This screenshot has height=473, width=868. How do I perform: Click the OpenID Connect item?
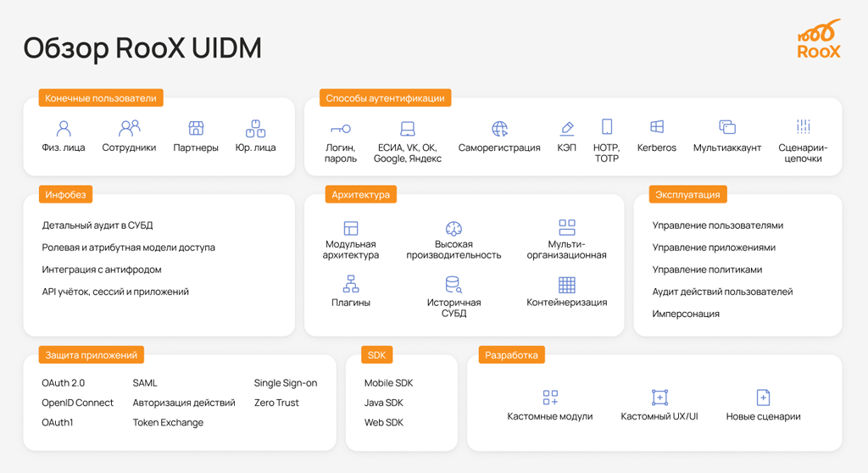(77, 403)
